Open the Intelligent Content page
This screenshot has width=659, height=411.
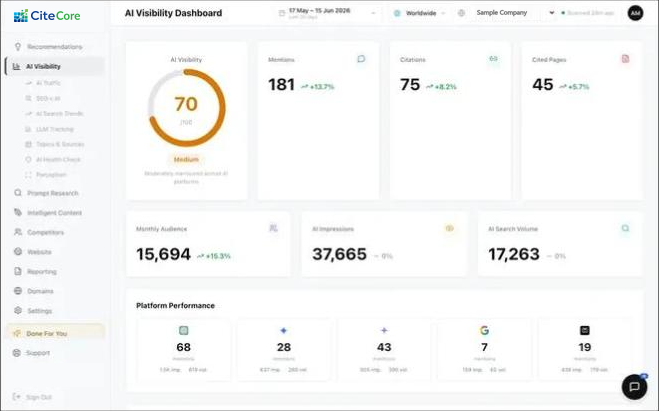(55, 213)
